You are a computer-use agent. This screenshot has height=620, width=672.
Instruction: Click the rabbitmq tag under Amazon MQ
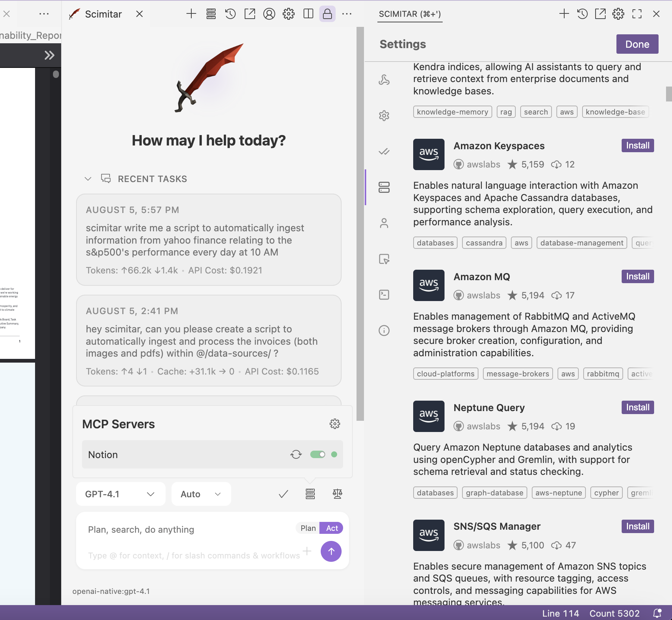click(x=603, y=374)
